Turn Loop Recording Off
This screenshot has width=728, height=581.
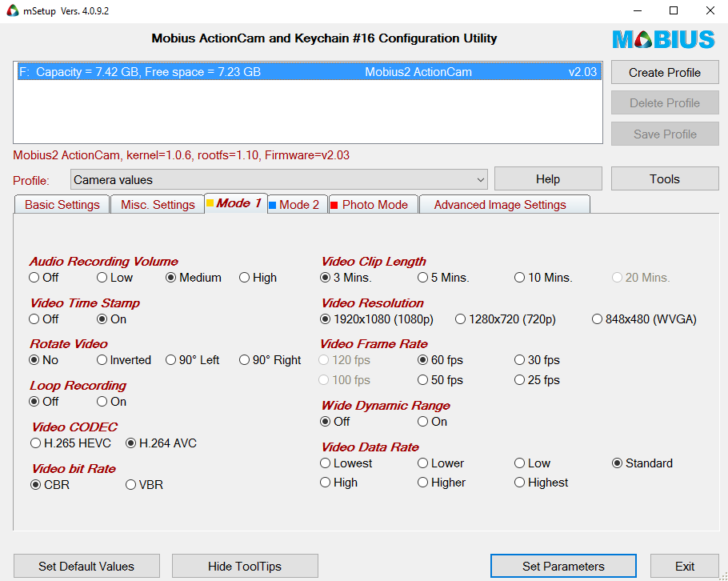click(x=44, y=401)
